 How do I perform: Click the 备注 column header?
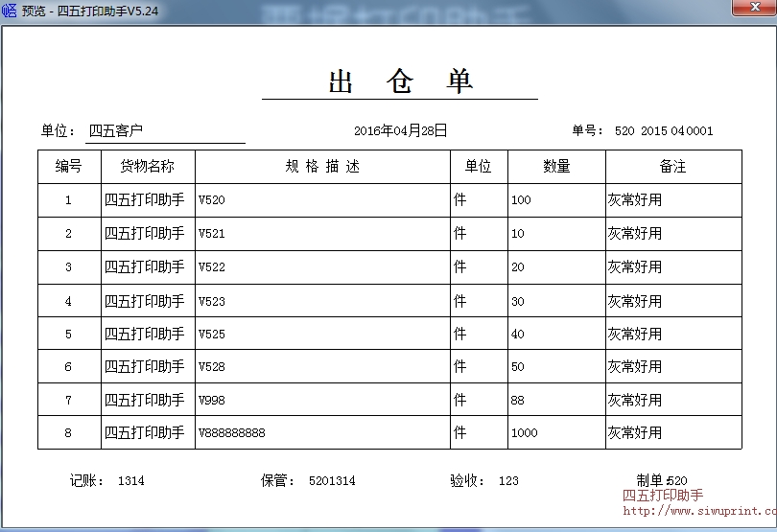coord(673,167)
